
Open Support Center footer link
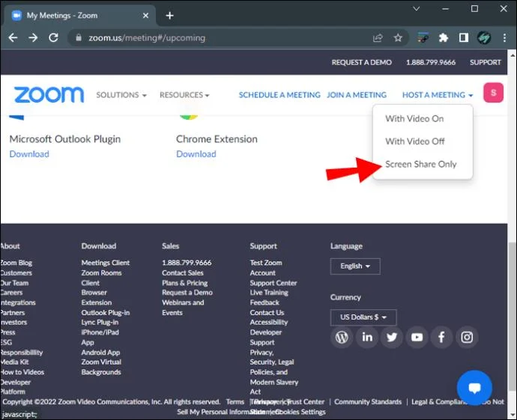pyautogui.click(x=273, y=283)
